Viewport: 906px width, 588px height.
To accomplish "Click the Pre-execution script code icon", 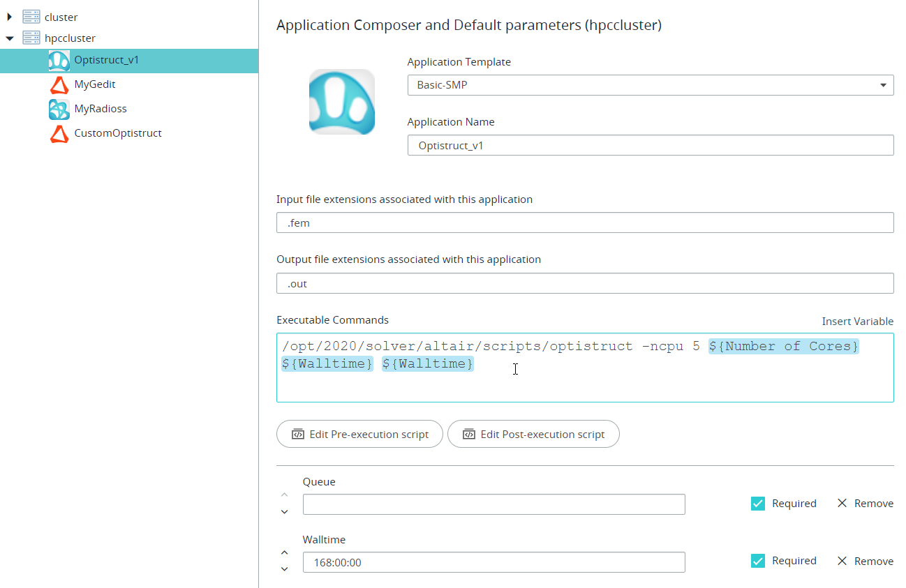I will [297, 434].
